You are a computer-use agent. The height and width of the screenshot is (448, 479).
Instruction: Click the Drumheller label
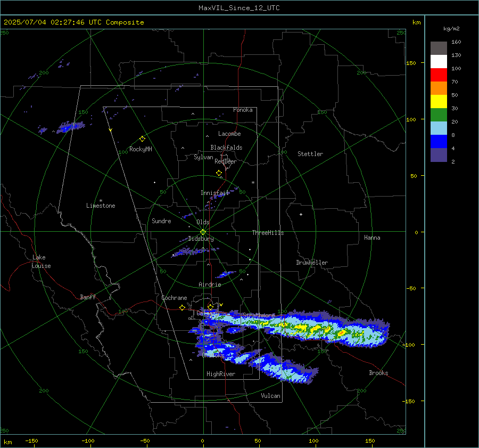312,263
